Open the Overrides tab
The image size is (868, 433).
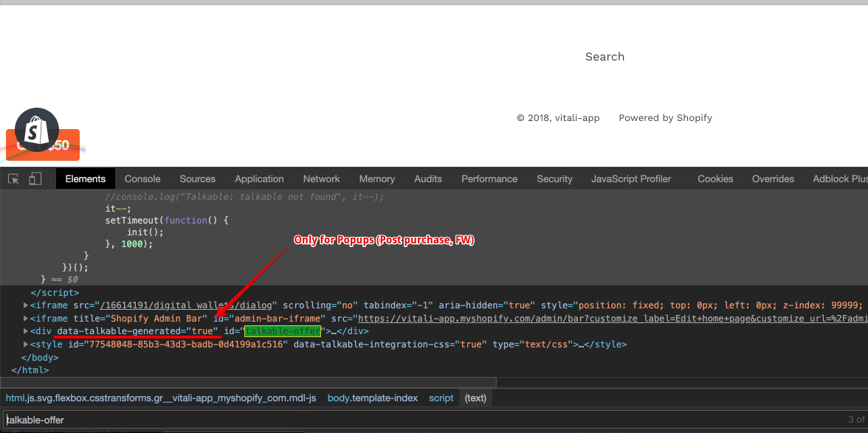[x=773, y=179]
